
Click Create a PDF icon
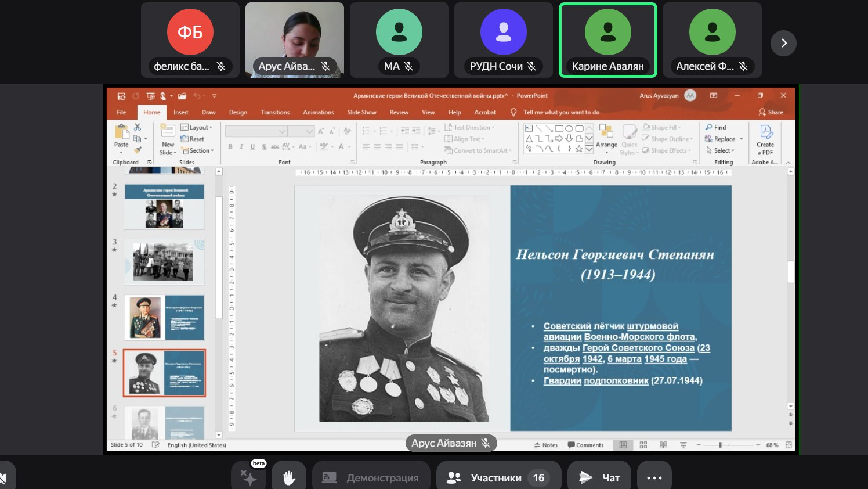click(x=765, y=133)
